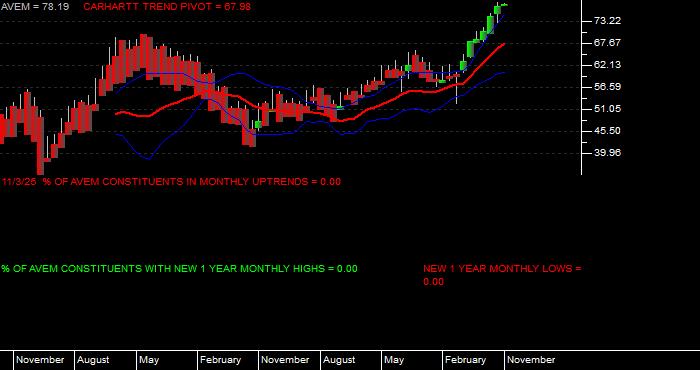This screenshot has height=370, width=700.
Task: Click the first February timeline label
Action: click(x=221, y=360)
